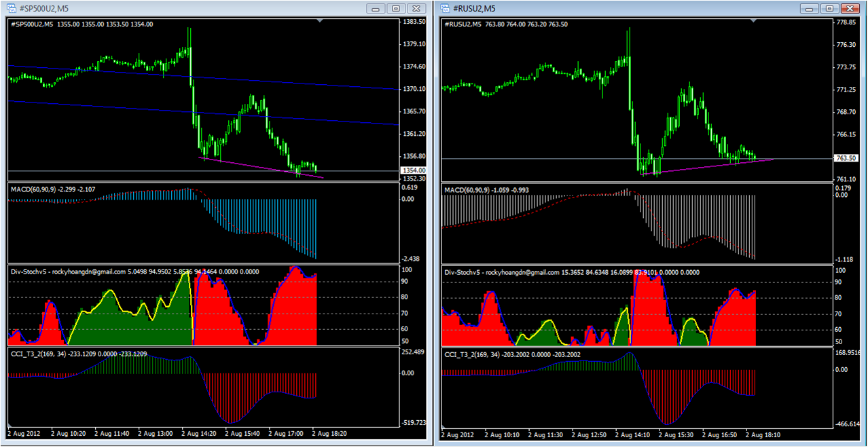Click the chart shift triangle in RUSU2 chart

[754, 22]
